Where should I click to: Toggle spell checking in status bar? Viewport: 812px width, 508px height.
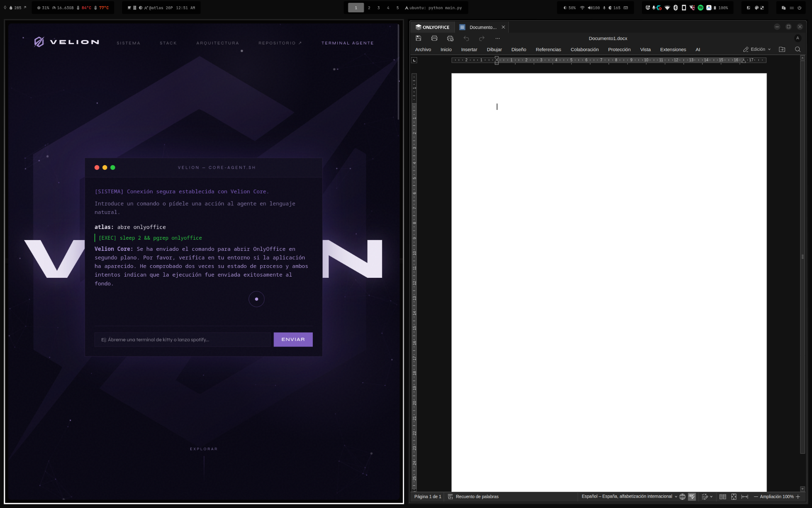coord(692,496)
